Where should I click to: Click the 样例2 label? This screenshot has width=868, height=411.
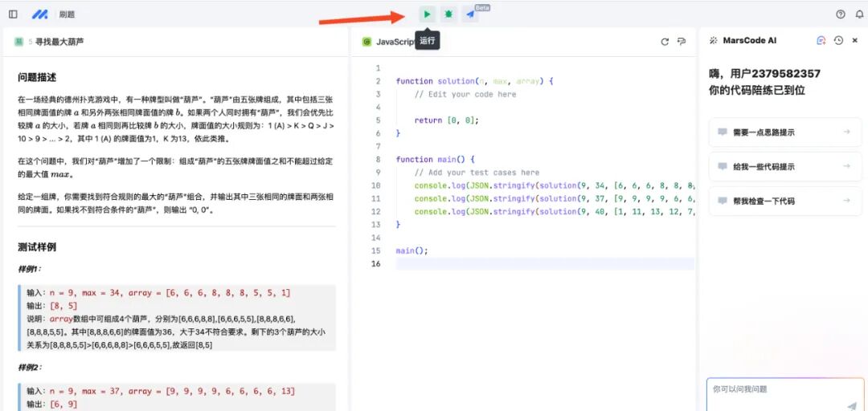click(x=30, y=368)
